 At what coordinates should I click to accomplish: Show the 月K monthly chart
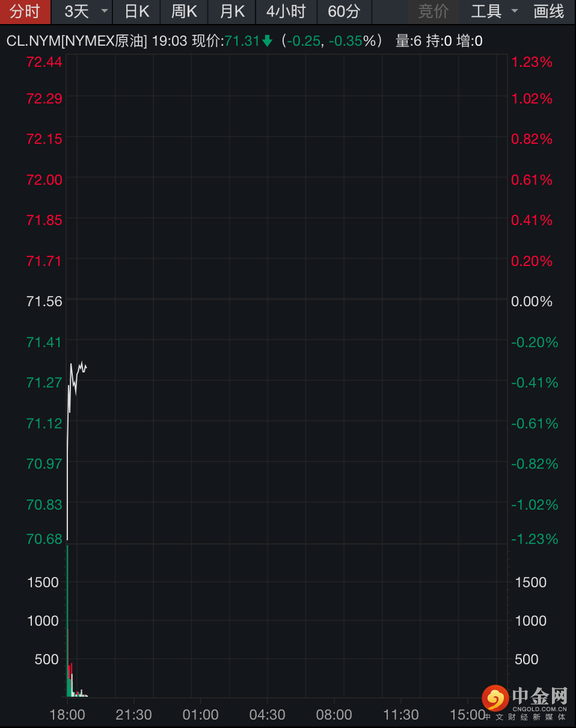coord(232,11)
